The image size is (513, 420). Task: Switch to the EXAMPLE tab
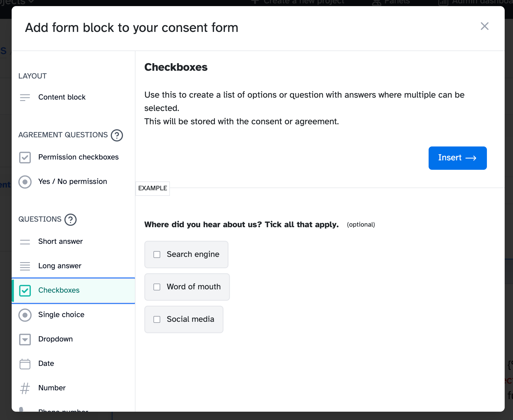coord(152,188)
